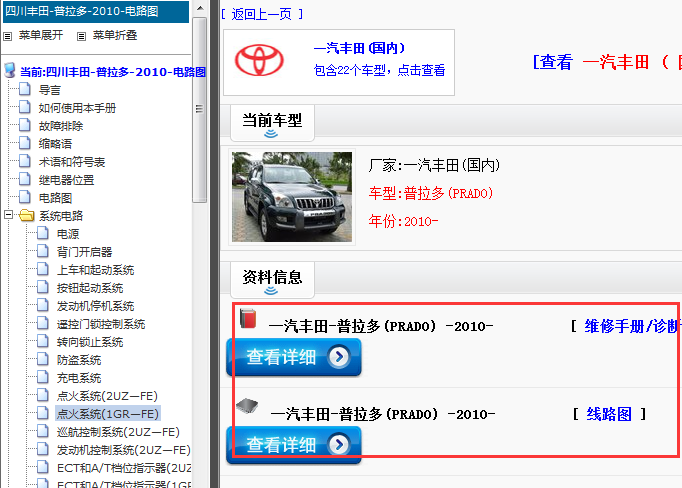Click the page icon beside 如何使用本手册
682x488 pixels.
coord(25,107)
